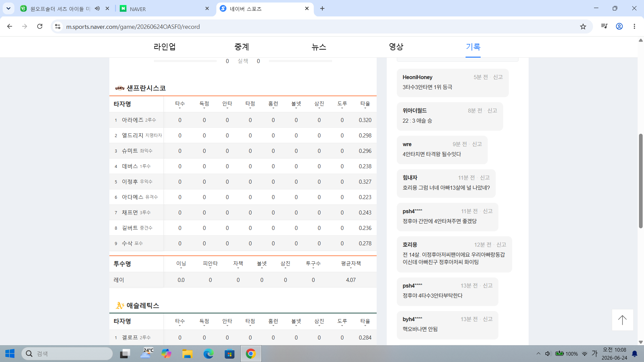Open the Chrome three-dot menu
Image resolution: width=644 pixels, height=362 pixels.
coord(634,26)
